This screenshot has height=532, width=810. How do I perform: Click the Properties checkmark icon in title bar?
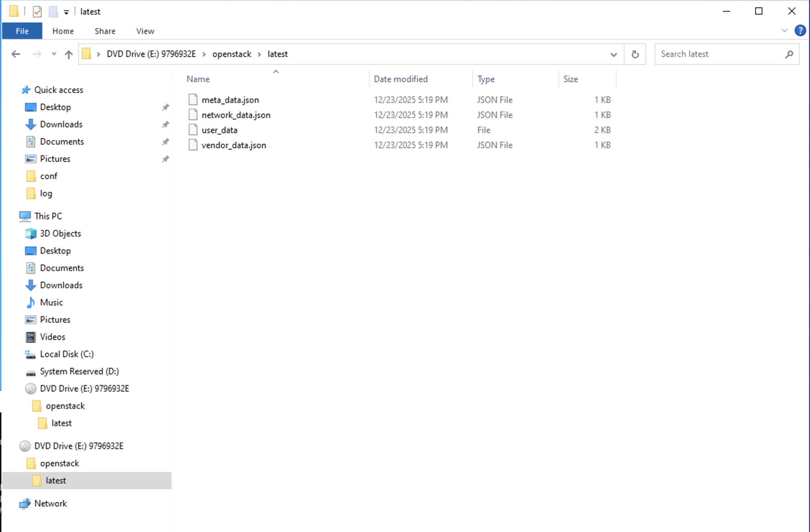pyautogui.click(x=37, y=11)
